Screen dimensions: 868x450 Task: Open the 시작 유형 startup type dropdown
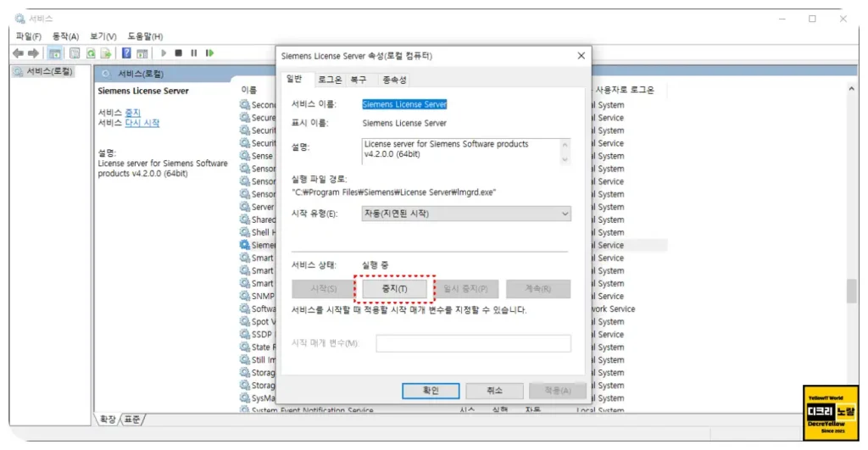pos(466,214)
